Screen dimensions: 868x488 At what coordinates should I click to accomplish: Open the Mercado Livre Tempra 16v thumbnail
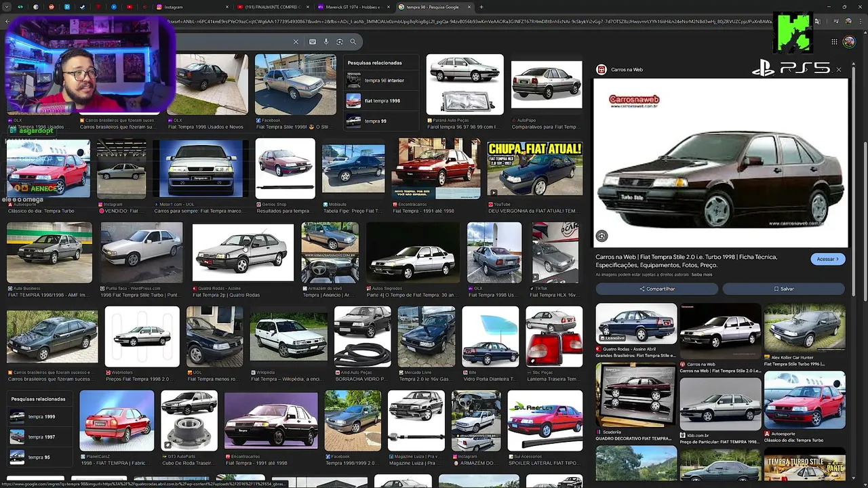[x=427, y=337]
